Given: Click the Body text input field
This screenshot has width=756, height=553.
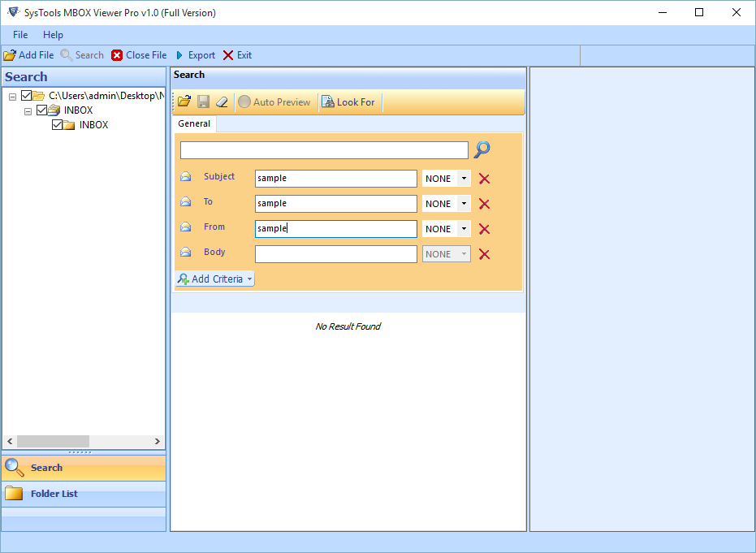Looking at the screenshot, I should click(x=336, y=254).
